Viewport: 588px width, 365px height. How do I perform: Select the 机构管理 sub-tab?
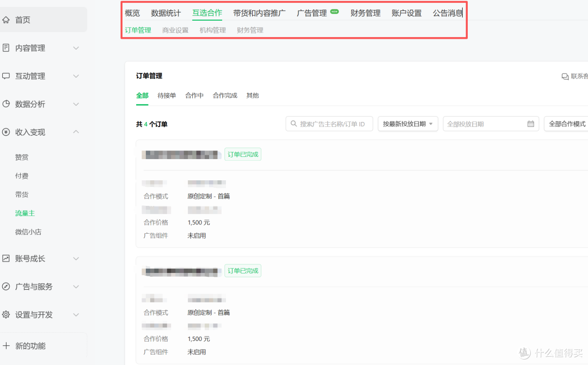213,30
